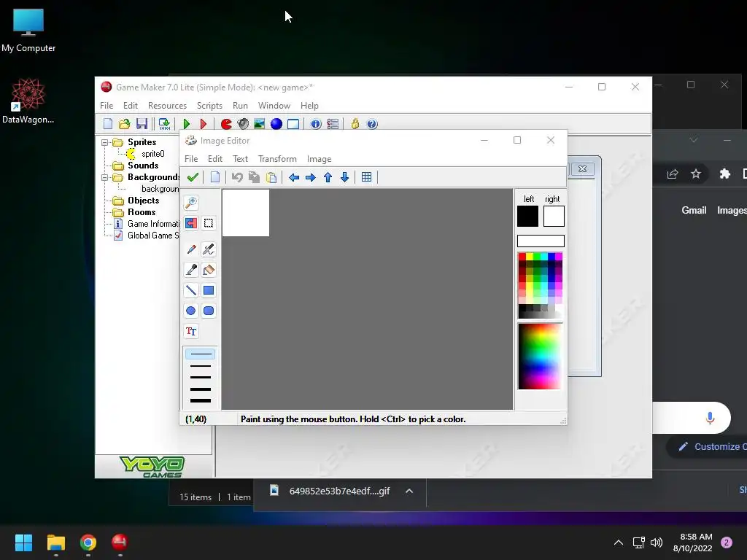Open Image Editor Image menu

click(320, 158)
